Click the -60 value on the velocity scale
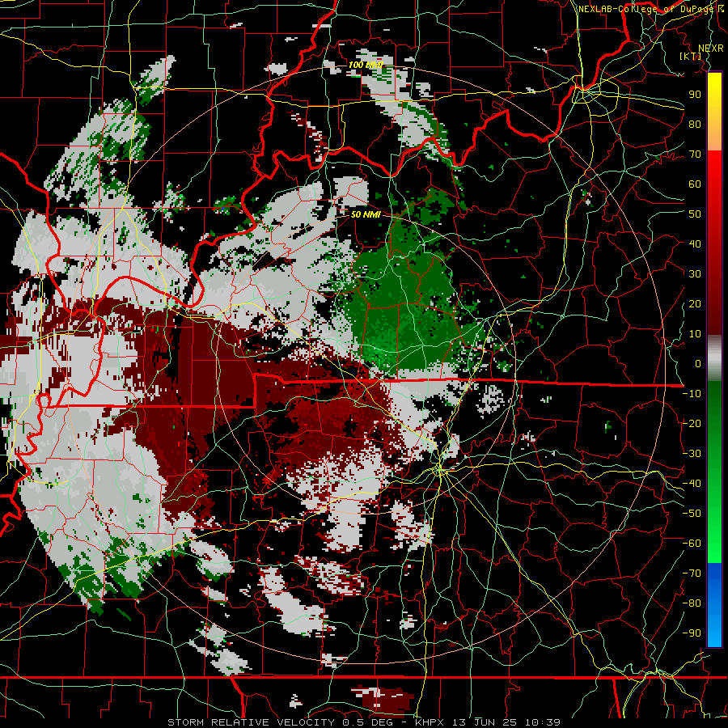The image size is (728, 728). tap(692, 544)
